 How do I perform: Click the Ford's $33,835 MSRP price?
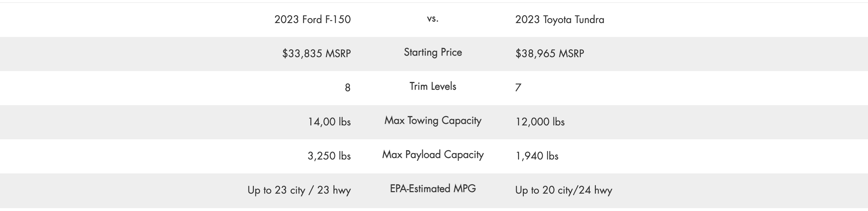click(x=316, y=53)
